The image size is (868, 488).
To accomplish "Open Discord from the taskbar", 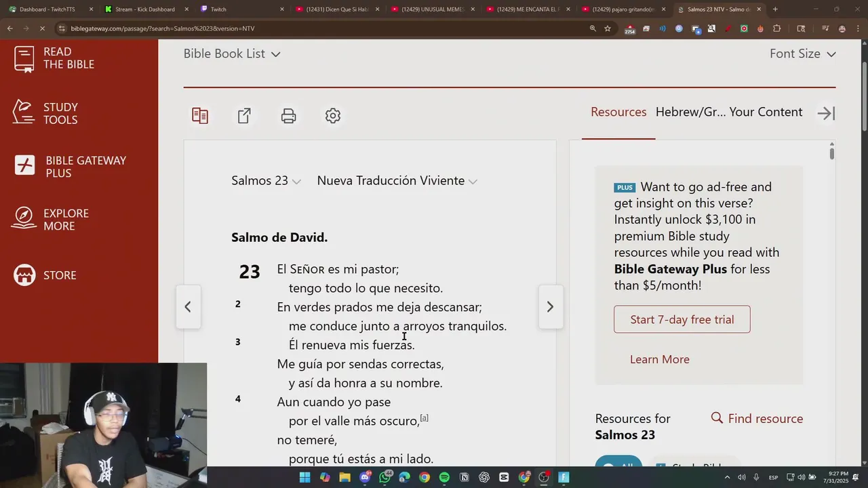I will [365, 477].
